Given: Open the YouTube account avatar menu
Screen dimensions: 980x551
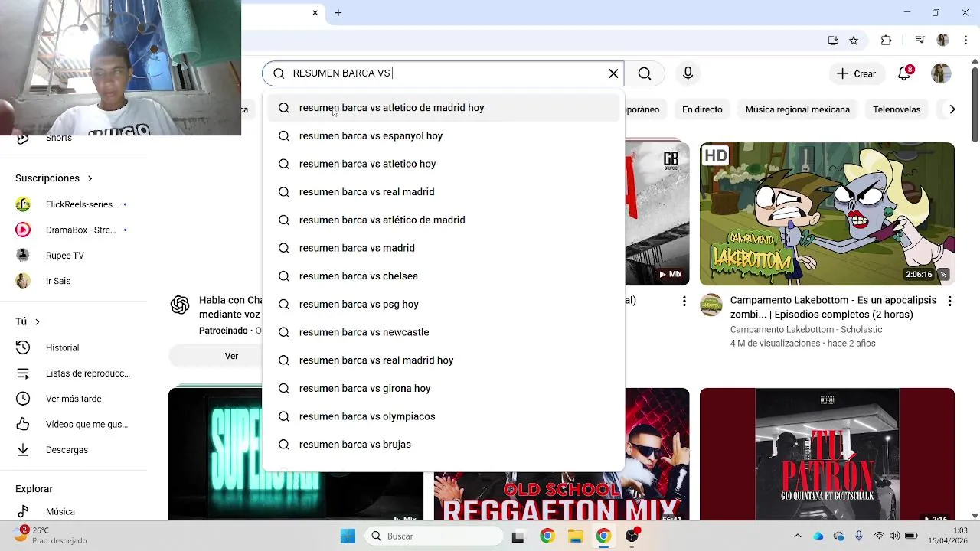Looking at the screenshot, I should 941,73.
